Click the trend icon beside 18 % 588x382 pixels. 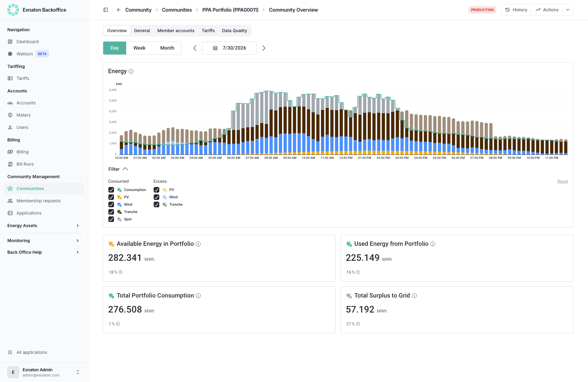(120, 272)
